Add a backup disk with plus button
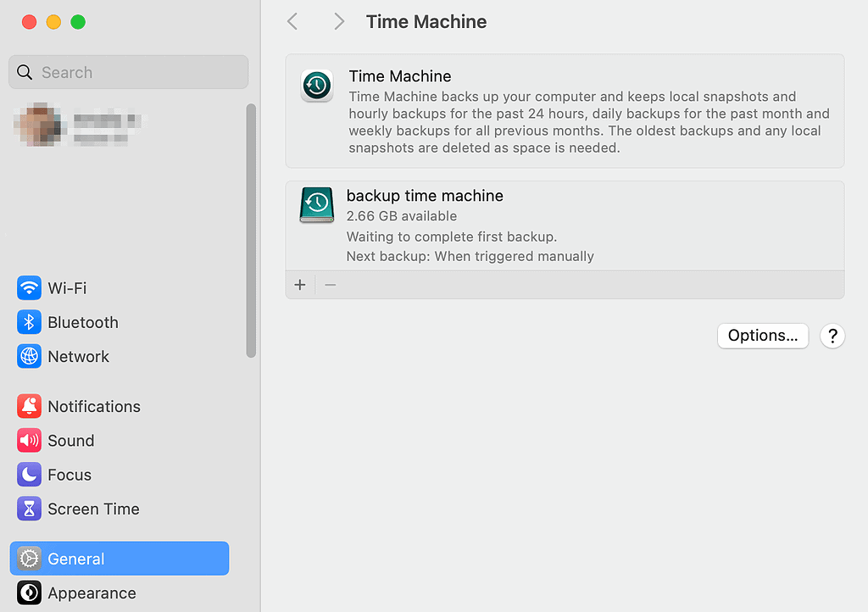The width and height of the screenshot is (868, 612). (300, 285)
